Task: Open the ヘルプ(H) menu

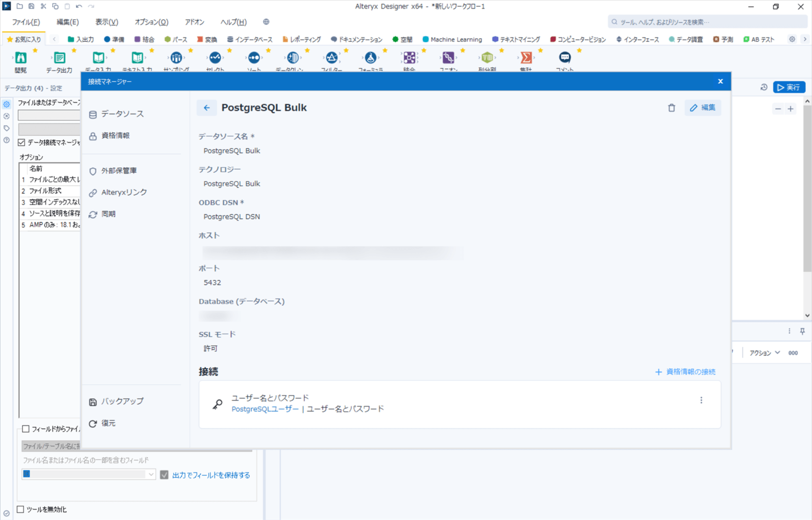Action: click(233, 22)
